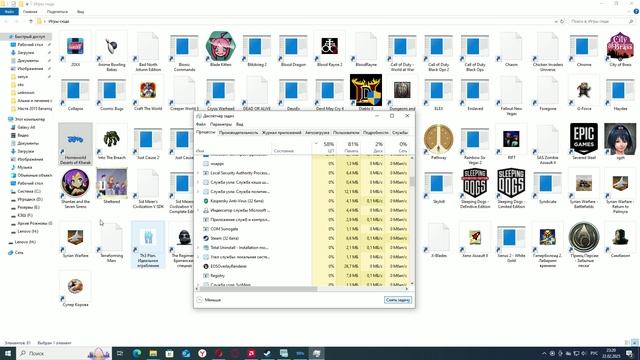The image size is (640, 360).
Task: Open Параметры menu in Task Manager
Action: (x=221, y=124)
